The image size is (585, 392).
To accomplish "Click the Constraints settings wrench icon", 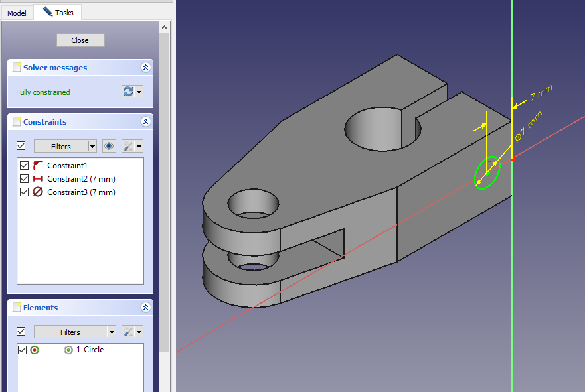I will click(x=128, y=146).
